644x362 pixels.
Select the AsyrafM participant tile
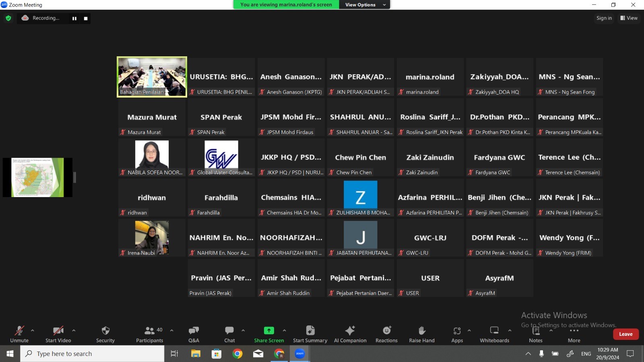pyautogui.click(x=500, y=278)
